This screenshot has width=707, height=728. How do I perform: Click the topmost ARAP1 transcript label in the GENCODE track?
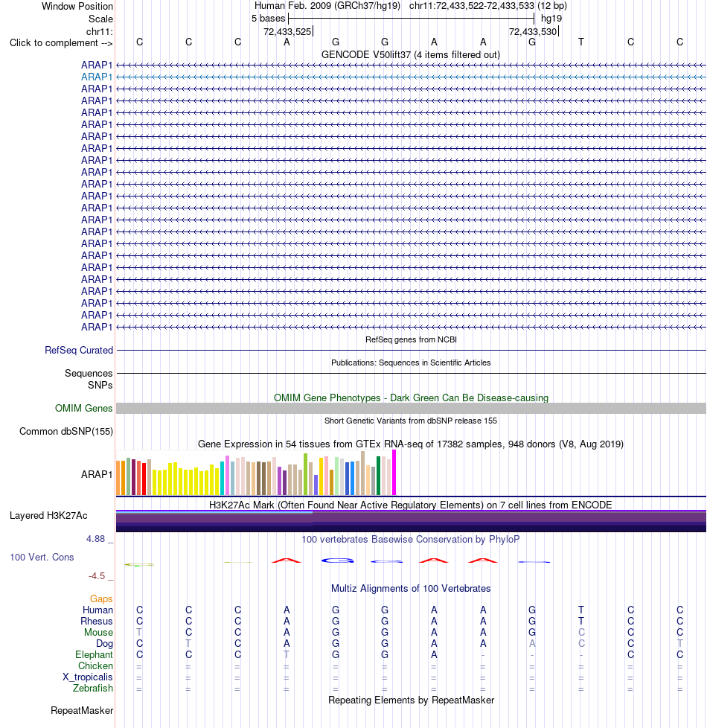97,65
